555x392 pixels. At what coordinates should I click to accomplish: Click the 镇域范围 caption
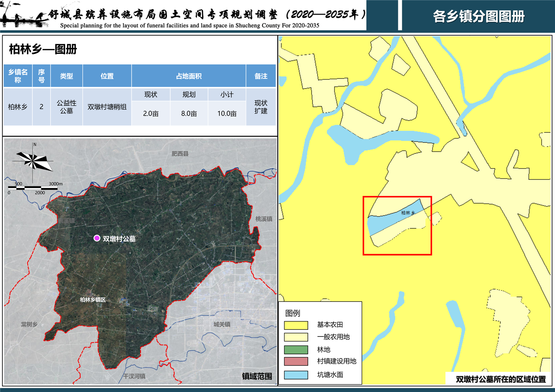[257, 376]
